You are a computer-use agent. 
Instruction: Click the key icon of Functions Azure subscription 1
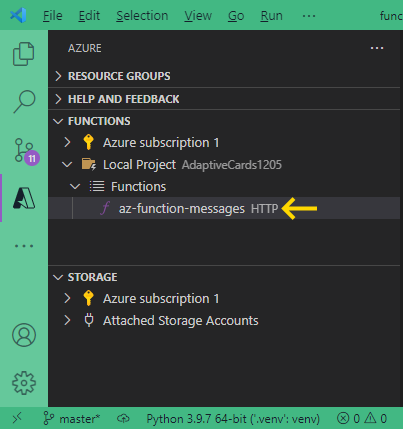[88, 142]
